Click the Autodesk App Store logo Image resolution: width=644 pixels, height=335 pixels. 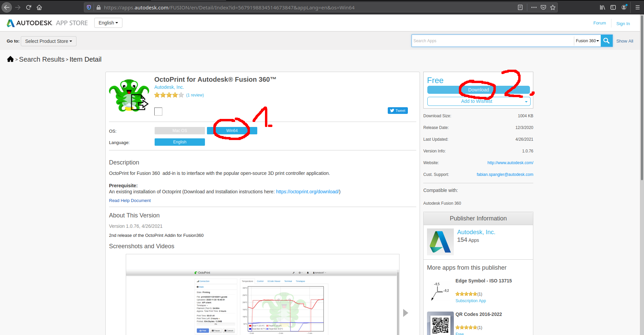tap(47, 23)
